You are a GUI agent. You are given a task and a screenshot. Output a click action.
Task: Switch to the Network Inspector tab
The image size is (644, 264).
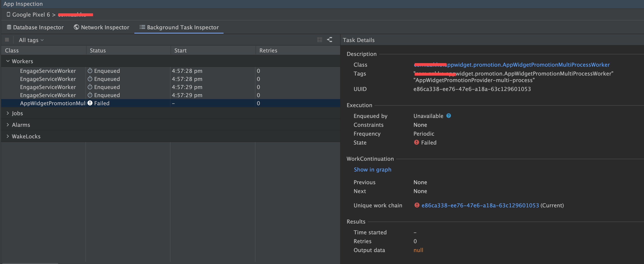point(105,27)
